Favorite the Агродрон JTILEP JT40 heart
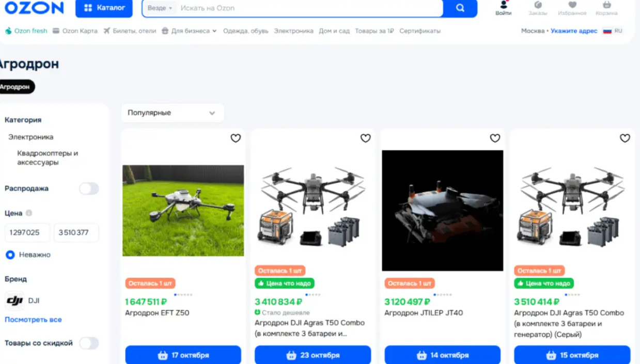The image size is (640, 364). 495,138
